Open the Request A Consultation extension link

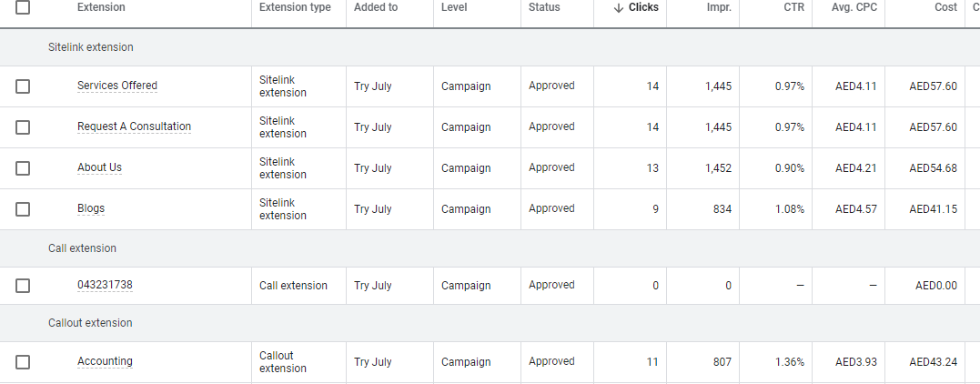tap(134, 126)
